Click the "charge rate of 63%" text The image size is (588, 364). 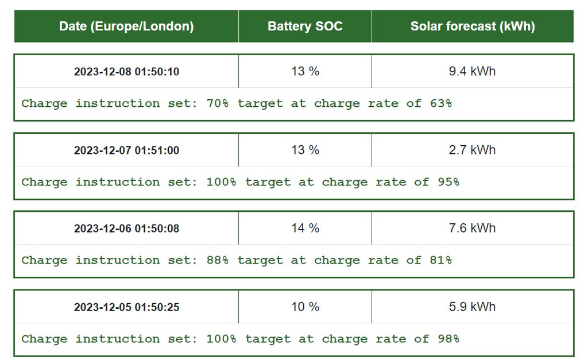pos(383,103)
